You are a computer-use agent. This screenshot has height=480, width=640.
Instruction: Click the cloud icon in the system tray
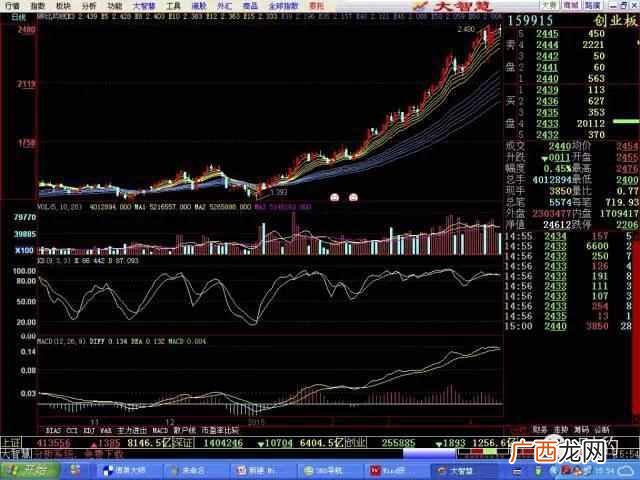[624, 471]
